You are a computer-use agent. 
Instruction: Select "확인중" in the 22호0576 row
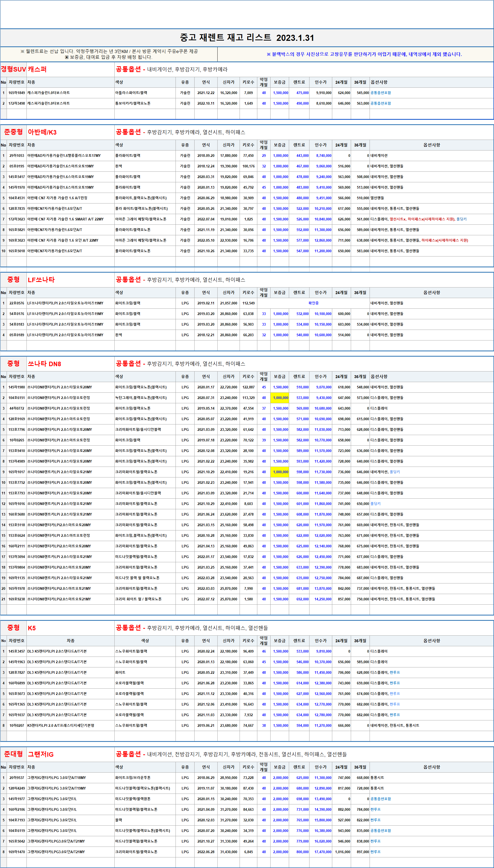pyautogui.click(x=313, y=303)
